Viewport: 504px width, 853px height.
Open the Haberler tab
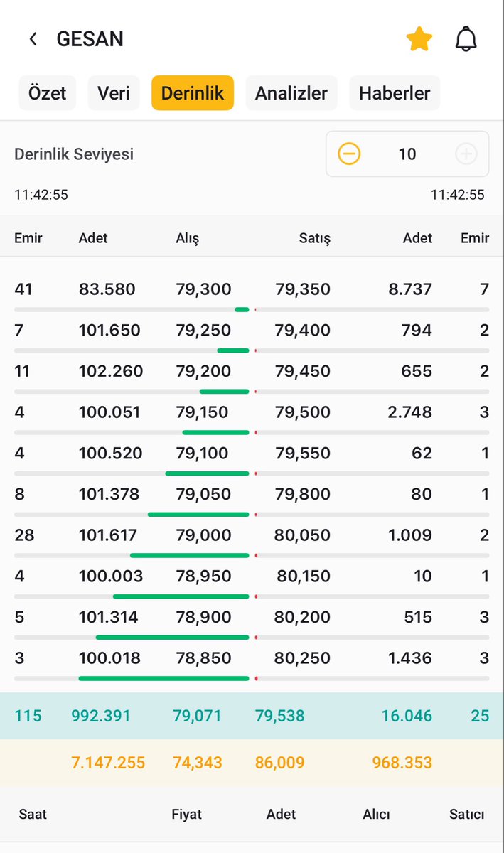click(x=395, y=93)
